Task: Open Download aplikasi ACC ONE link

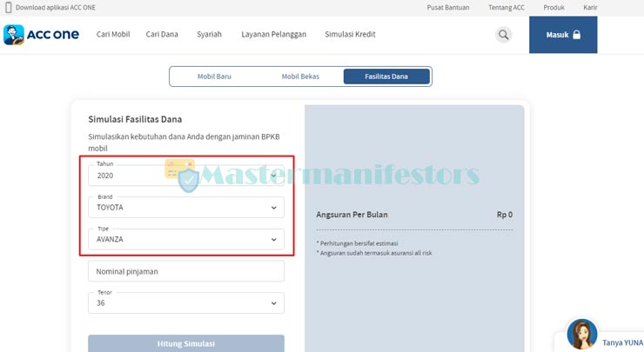Action: pyautogui.click(x=56, y=7)
